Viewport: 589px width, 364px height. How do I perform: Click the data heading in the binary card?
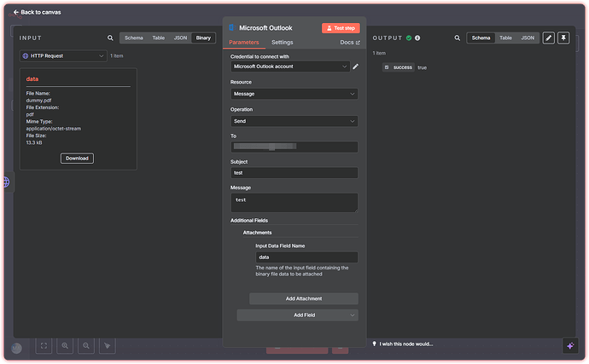coord(32,79)
